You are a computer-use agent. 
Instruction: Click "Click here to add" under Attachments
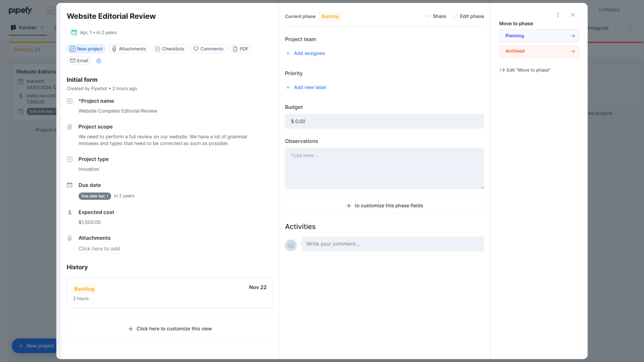pyautogui.click(x=99, y=249)
